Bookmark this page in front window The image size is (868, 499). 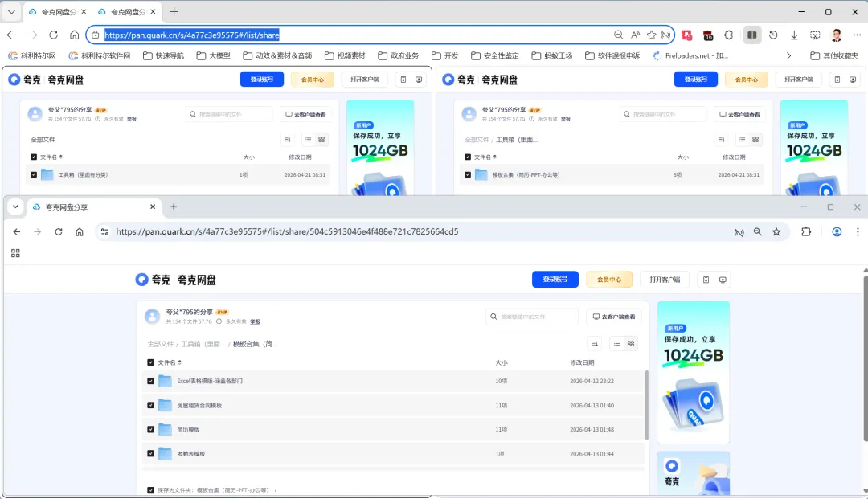pos(776,231)
